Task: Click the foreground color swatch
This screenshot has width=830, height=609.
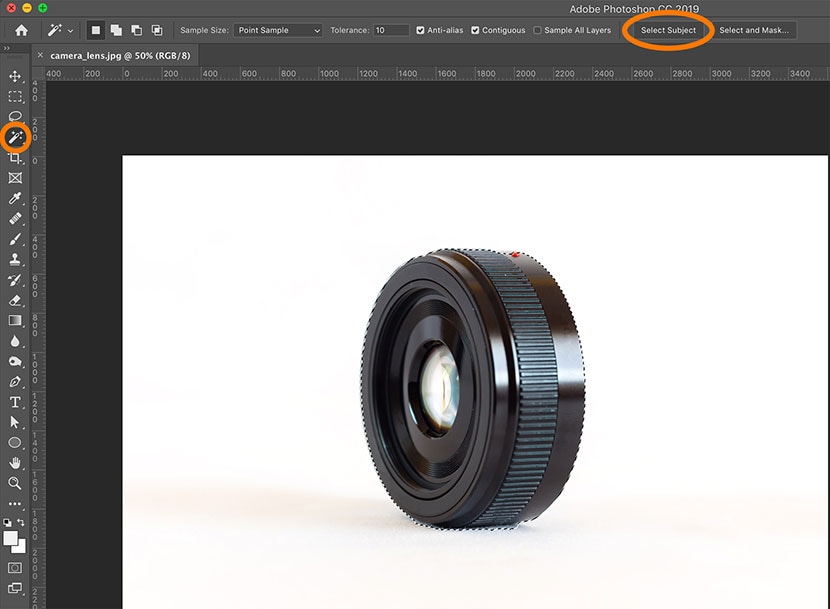Action: pyautogui.click(x=12, y=539)
